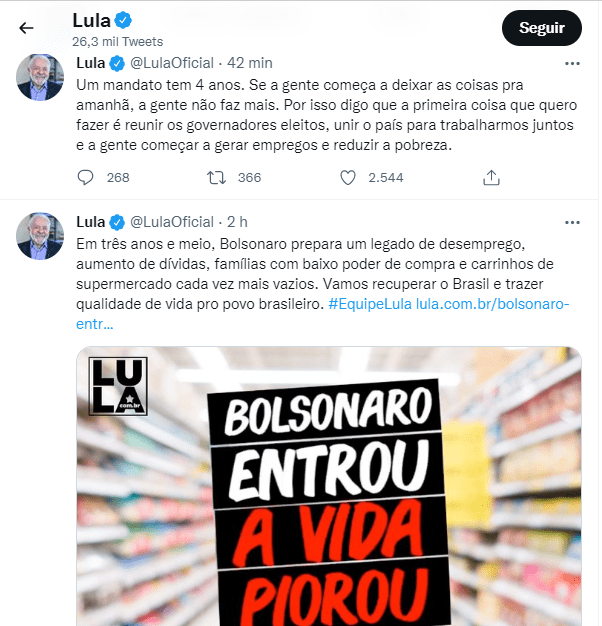Like the tweet with 2.544 likes

(348, 178)
